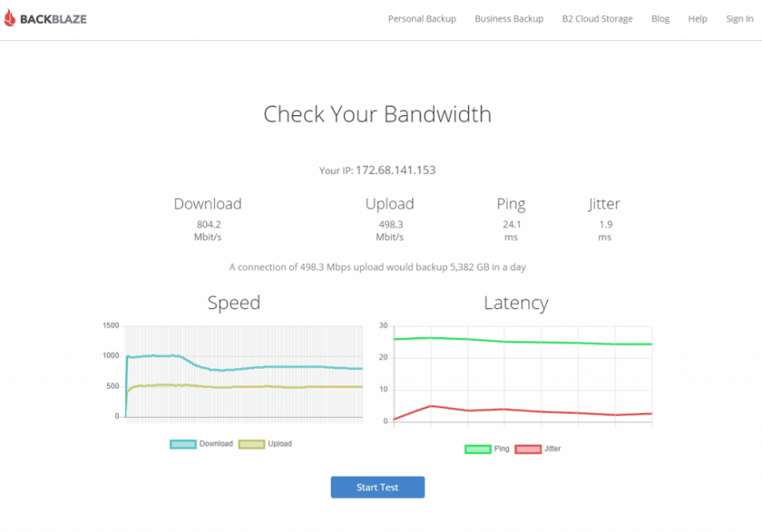Open the Business Backup page

509,19
